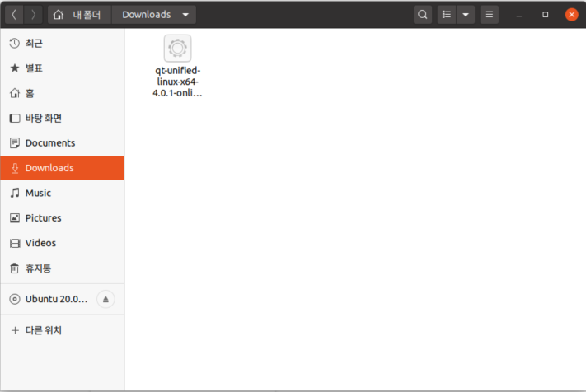586x392 pixels.
Task: Open 바탕 화면 label in sidebar
Action: (44, 119)
